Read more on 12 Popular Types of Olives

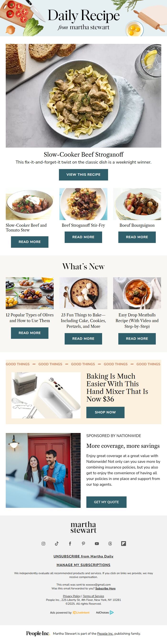click(x=30, y=333)
